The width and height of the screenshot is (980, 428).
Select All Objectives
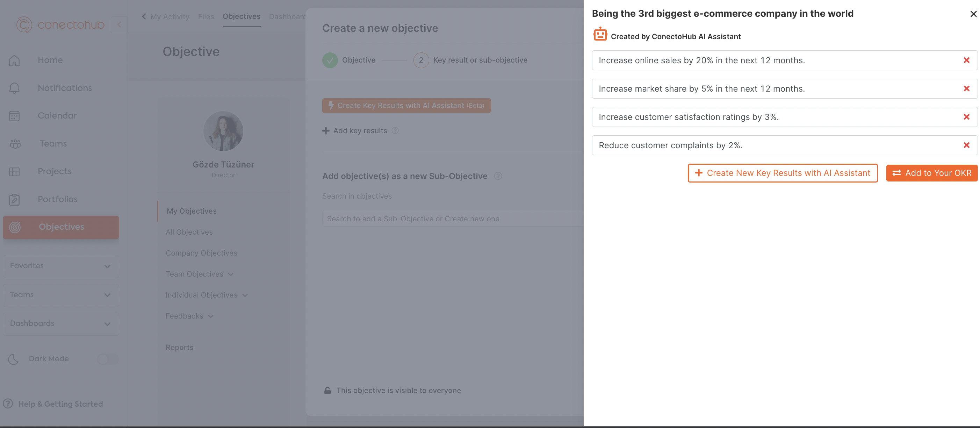pyautogui.click(x=189, y=232)
